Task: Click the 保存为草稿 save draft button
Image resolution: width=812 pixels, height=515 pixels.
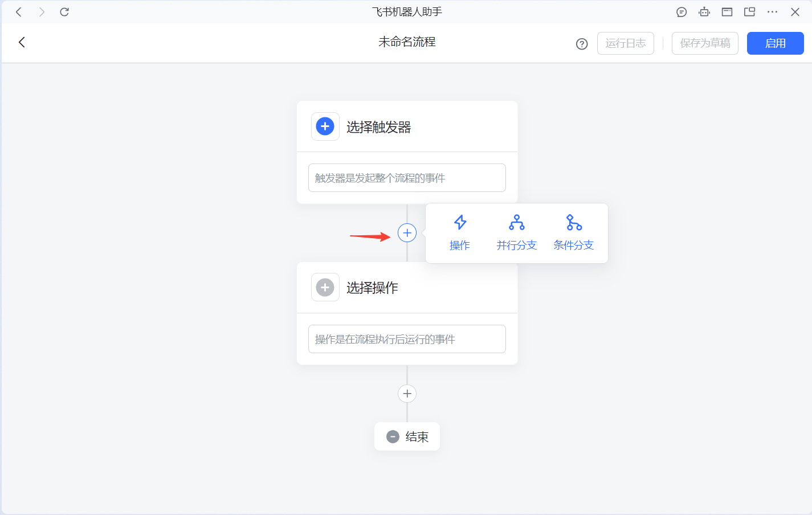Action: tap(705, 43)
